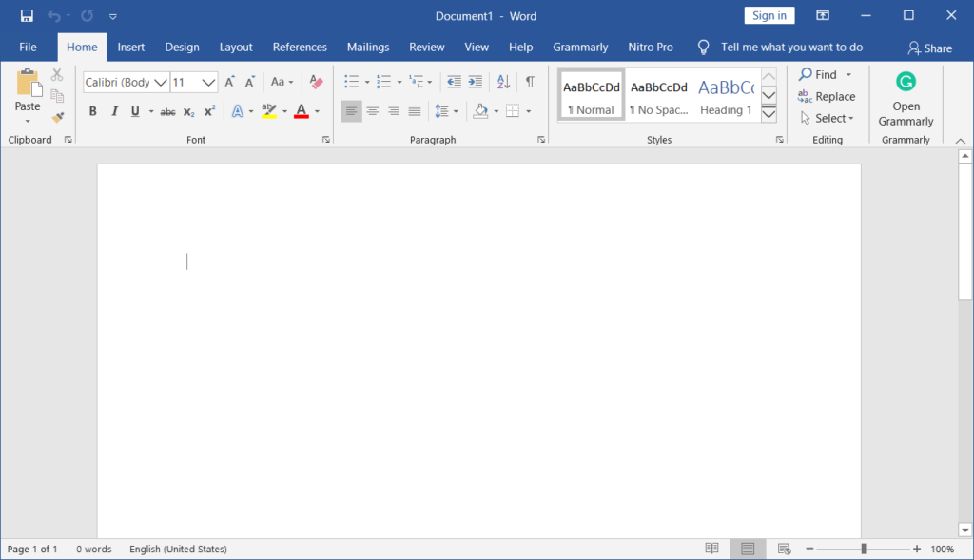Open the Mailings ribbon tab
This screenshot has height=560, width=974.
[367, 47]
